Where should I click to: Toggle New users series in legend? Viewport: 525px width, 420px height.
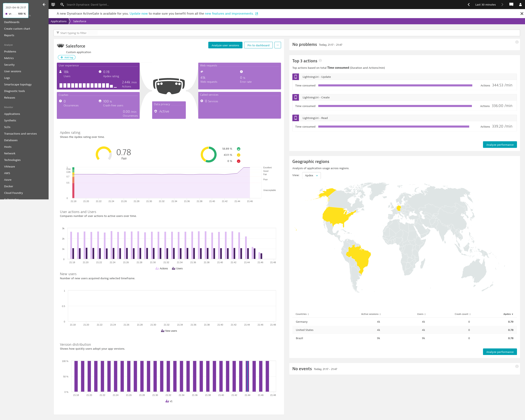169,331
